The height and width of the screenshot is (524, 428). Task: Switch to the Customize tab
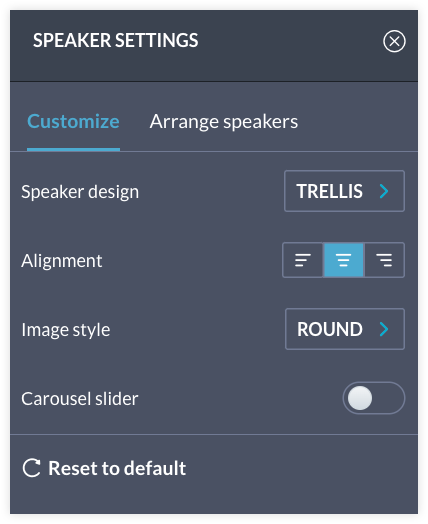coord(73,121)
